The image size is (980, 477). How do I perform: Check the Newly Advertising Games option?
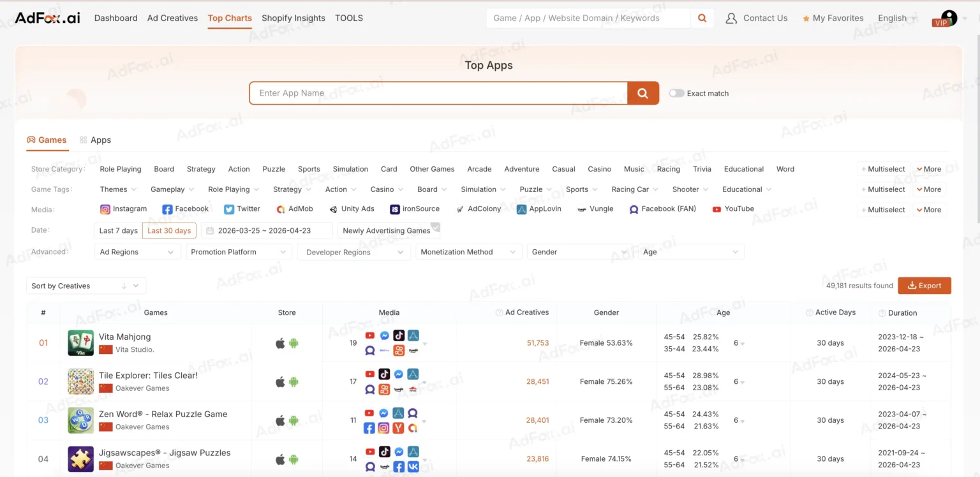(389, 230)
